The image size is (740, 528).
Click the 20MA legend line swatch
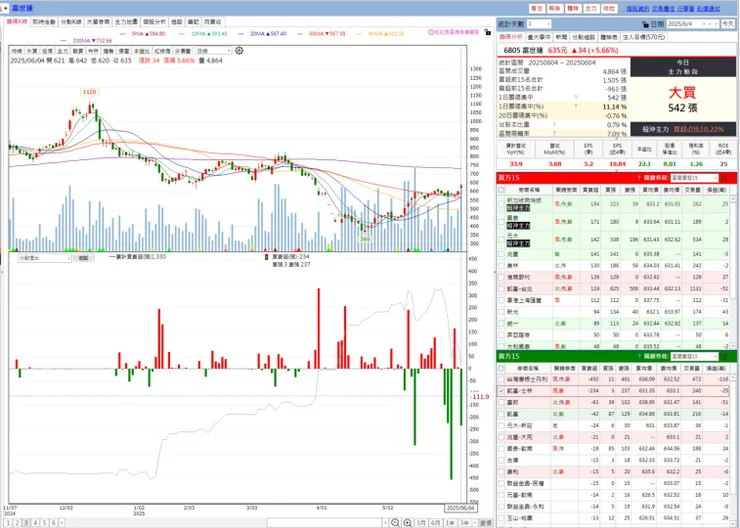[241, 34]
